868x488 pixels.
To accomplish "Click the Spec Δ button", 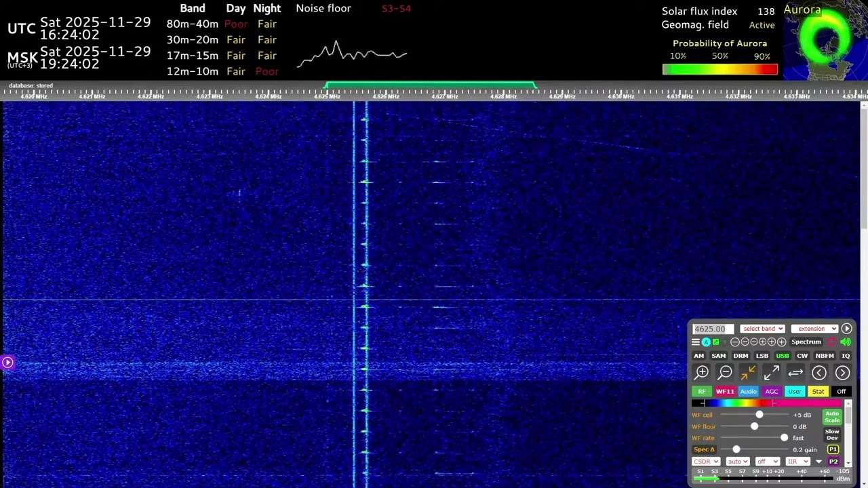I will [x=705, y=449].
